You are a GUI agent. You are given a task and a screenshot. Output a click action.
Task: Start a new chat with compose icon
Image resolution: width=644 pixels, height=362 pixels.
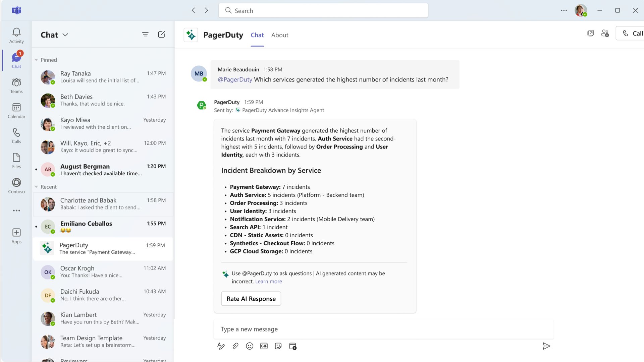click(161, 34)
